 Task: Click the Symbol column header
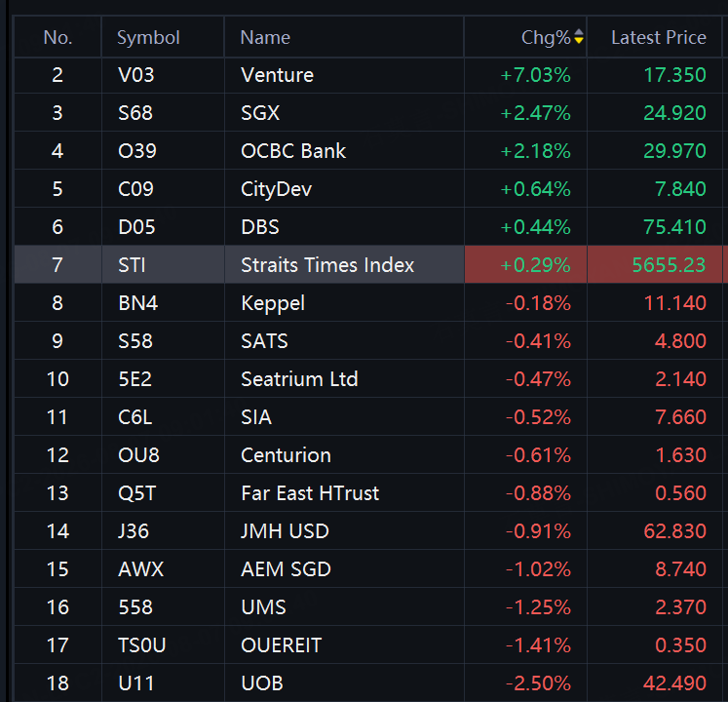point(148,38)
